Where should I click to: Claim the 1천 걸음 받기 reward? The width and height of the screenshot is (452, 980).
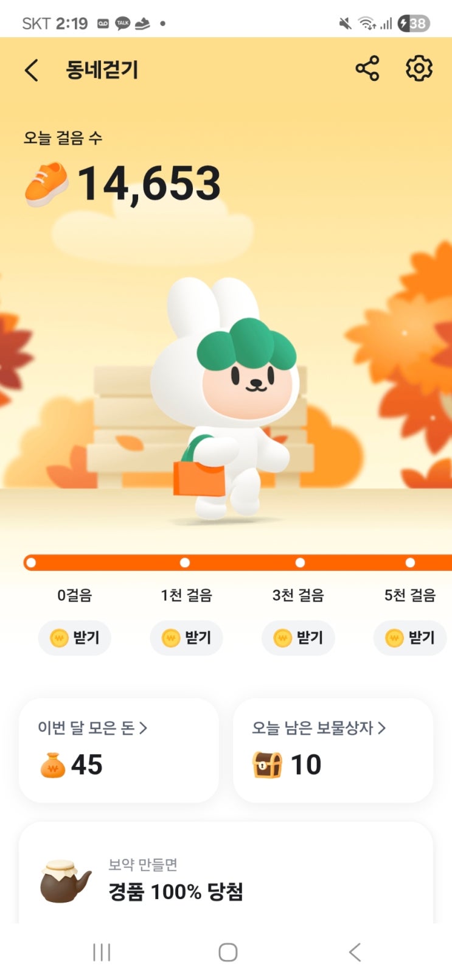coord(186,638)
